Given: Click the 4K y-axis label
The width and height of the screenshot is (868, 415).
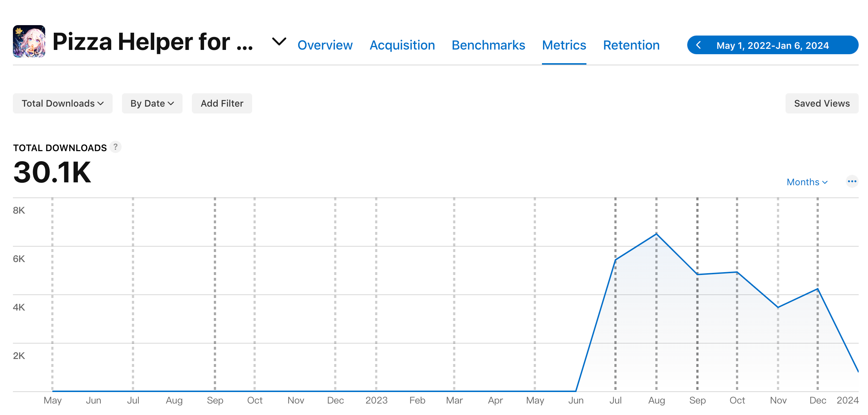Looking at the screenshot, I should (19, 307).
